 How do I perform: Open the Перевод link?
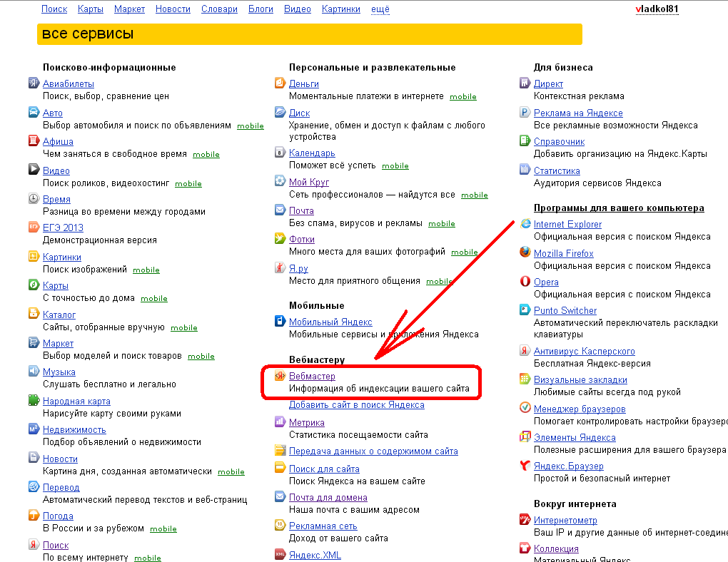click(61, 487)
